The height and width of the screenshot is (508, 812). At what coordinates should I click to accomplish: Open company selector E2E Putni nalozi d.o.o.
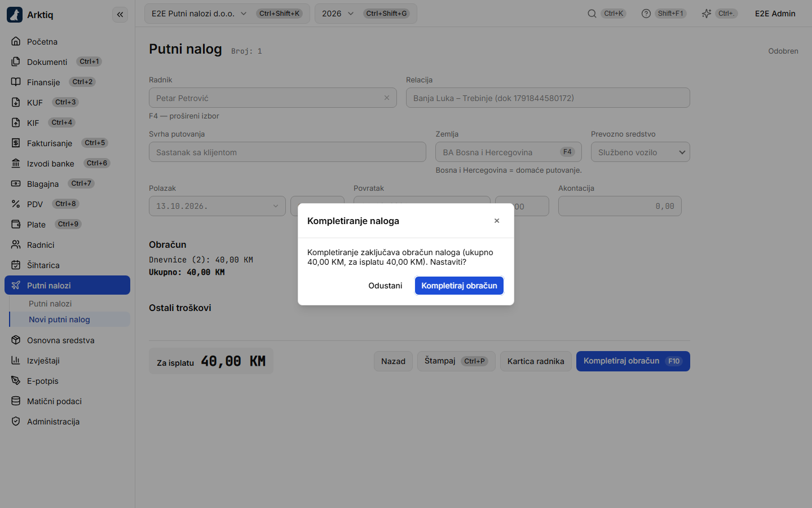click(227, 14)
